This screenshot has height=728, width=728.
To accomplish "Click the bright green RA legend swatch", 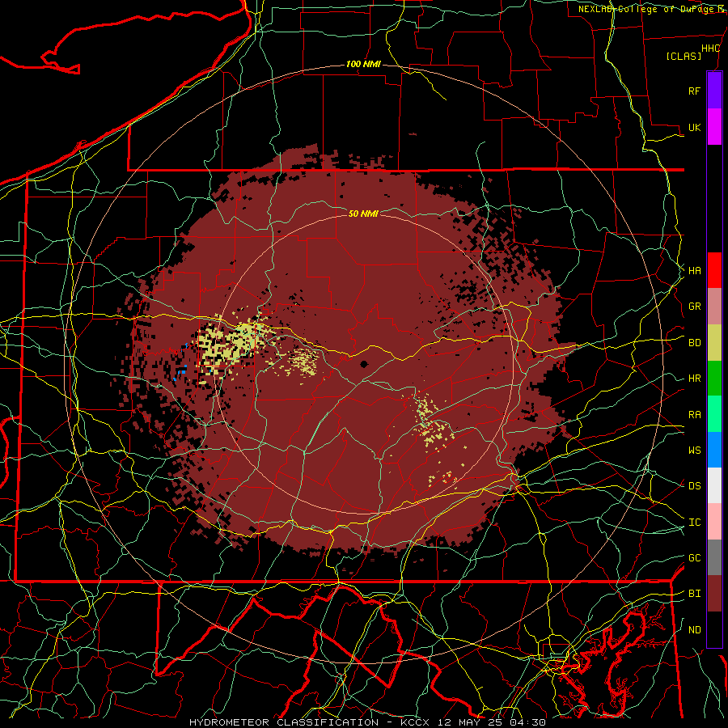I will point(714,413).
